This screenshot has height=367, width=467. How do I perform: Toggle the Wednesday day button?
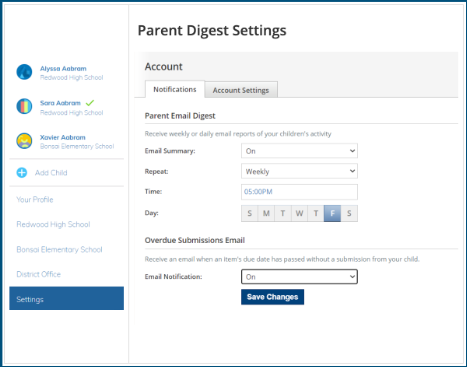click(x=299, y=213)
